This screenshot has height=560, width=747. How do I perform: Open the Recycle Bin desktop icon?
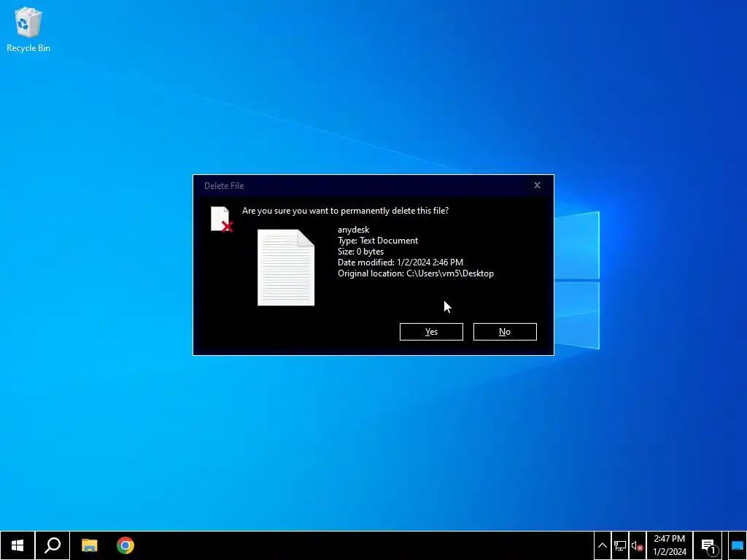click(28, 29)
